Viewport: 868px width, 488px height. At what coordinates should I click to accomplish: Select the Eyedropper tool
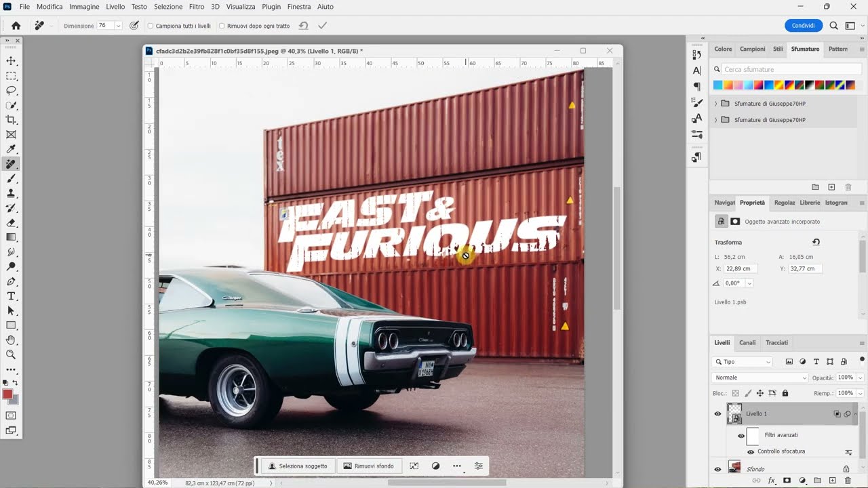coord(12,149)
